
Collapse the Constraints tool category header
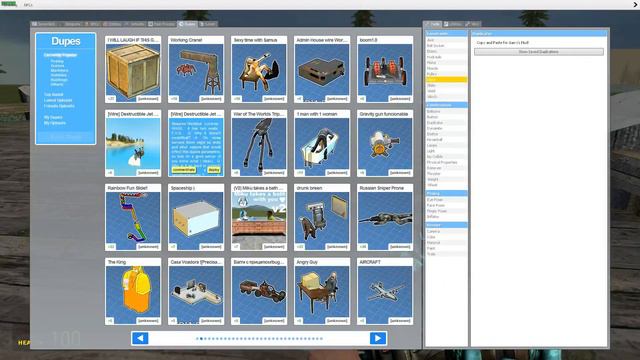[x=446, y=33]
